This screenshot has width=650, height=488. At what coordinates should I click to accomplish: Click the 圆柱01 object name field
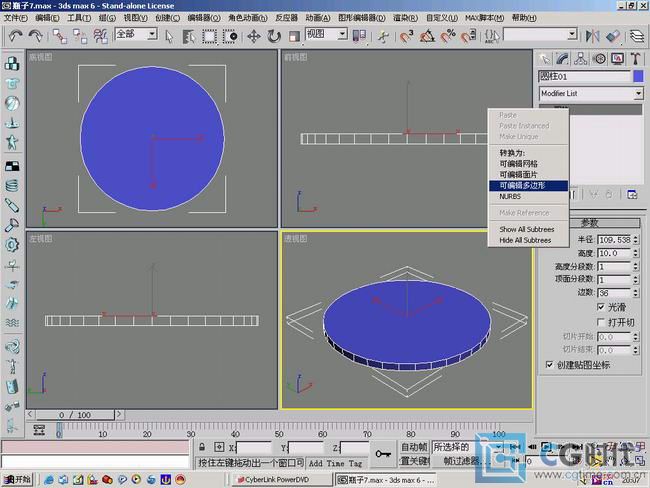[584, 76]
